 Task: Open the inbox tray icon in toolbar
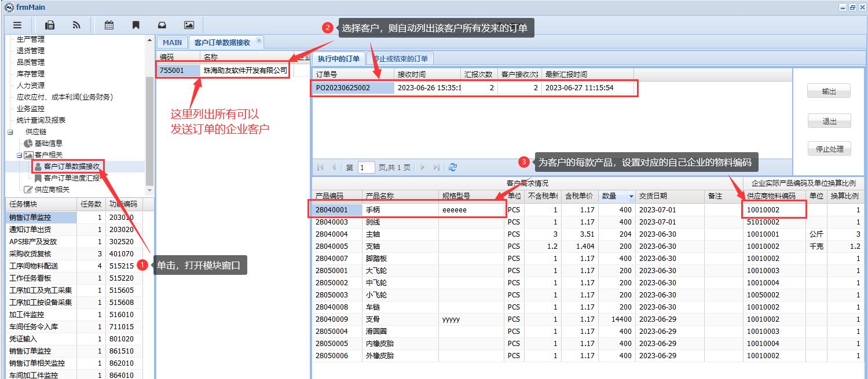[x=162, y=25]
